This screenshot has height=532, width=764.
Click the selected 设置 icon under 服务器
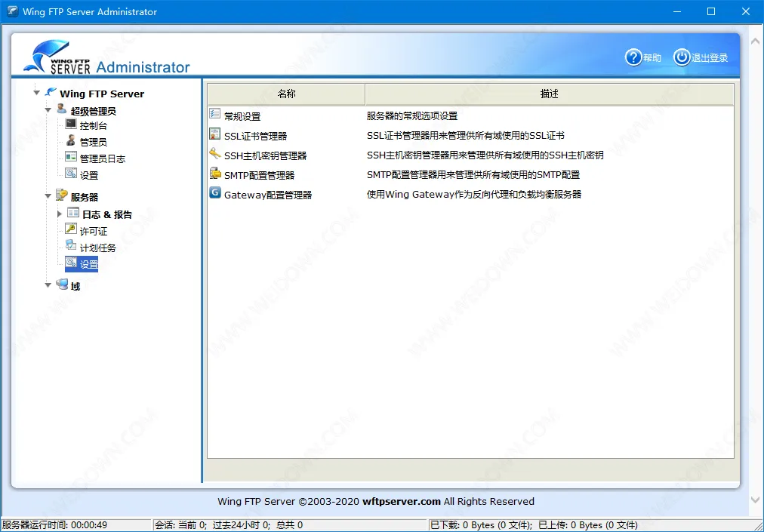[x=71, y=263]
